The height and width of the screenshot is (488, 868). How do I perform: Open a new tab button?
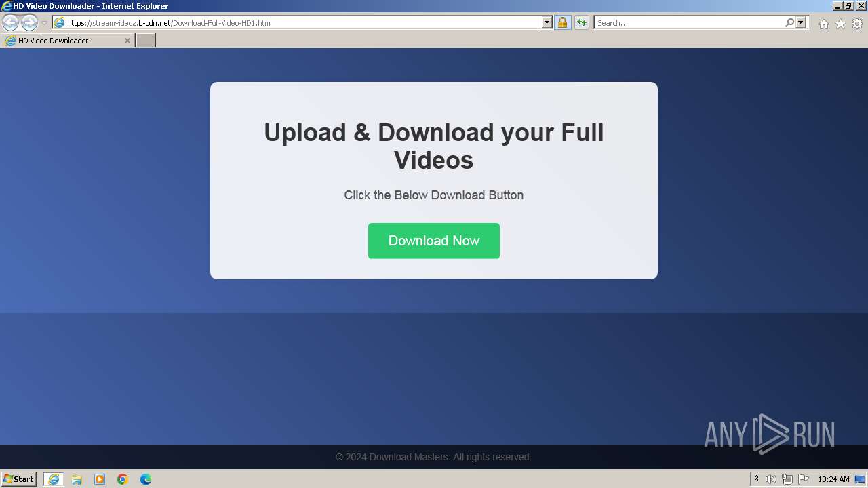(x=146, y=41)
